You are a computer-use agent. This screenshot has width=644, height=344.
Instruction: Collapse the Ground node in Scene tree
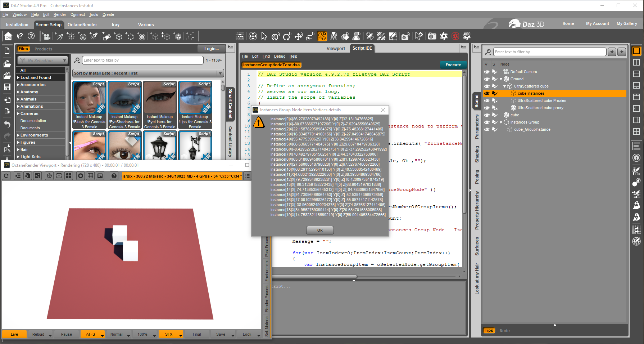click(501, 79)
